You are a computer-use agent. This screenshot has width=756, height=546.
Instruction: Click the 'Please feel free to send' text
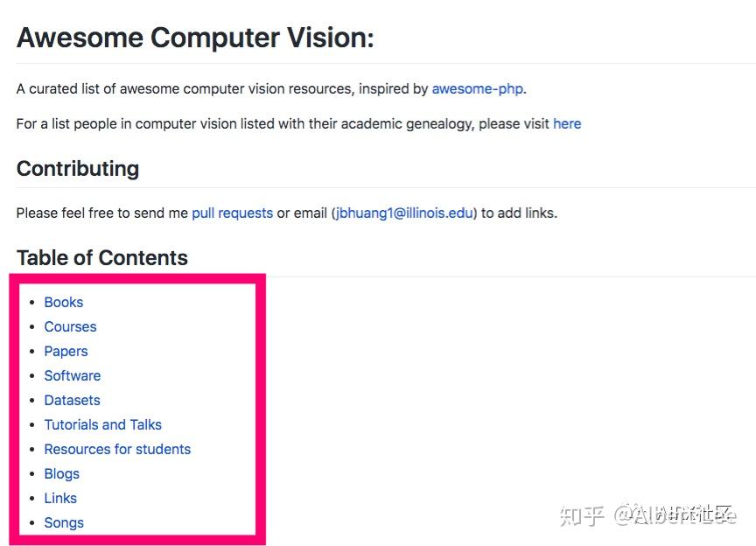102,213
